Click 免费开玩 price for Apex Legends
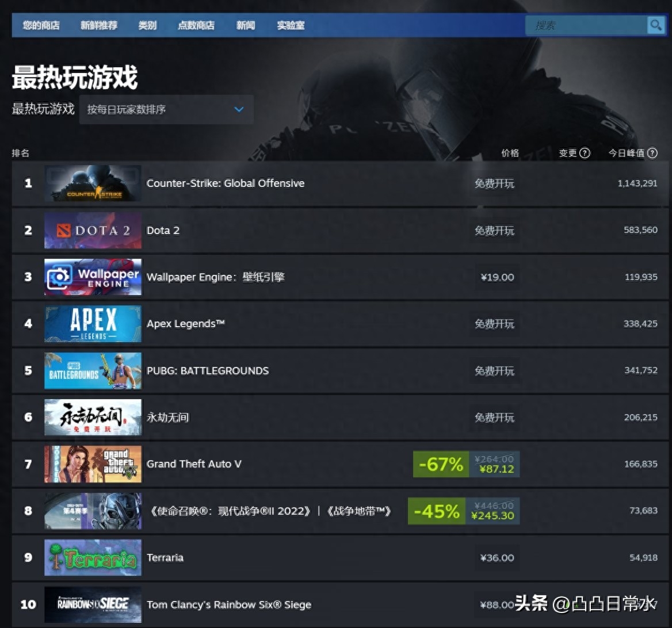Image resolution: width=672 pixels, height=628 pixels. click(494, 324)
